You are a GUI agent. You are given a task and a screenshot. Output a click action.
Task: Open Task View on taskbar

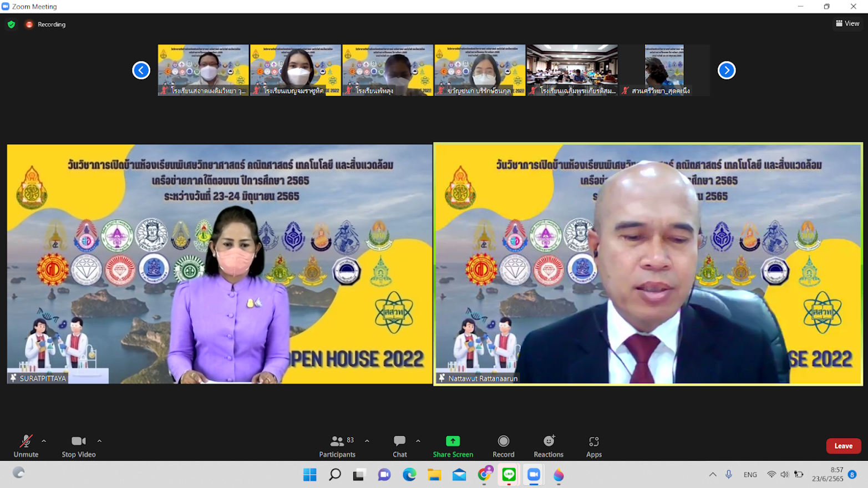[x=359, y=475]
